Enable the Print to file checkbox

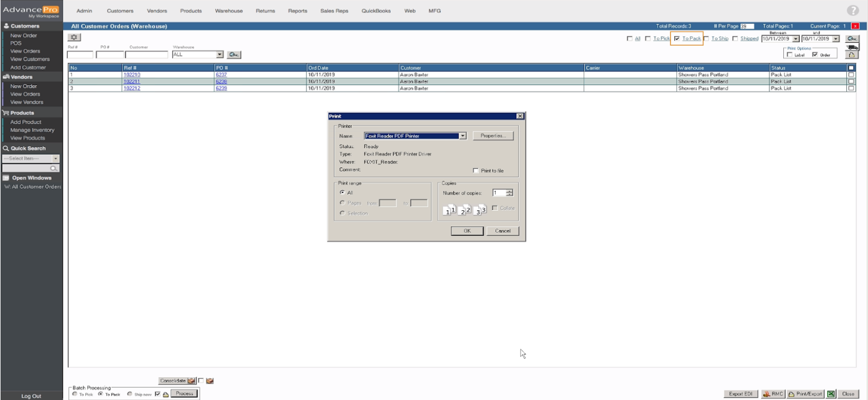[x=475, y=171]
